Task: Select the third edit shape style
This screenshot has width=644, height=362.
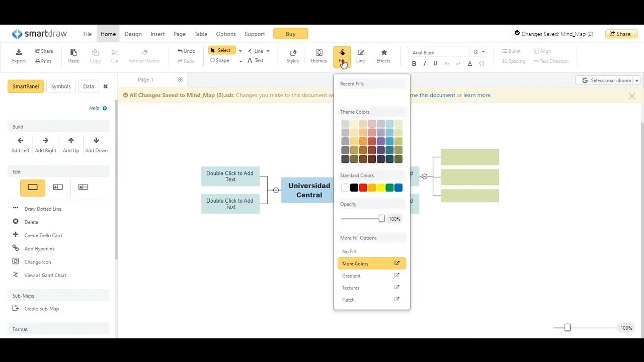Action: tap(84, 187)
